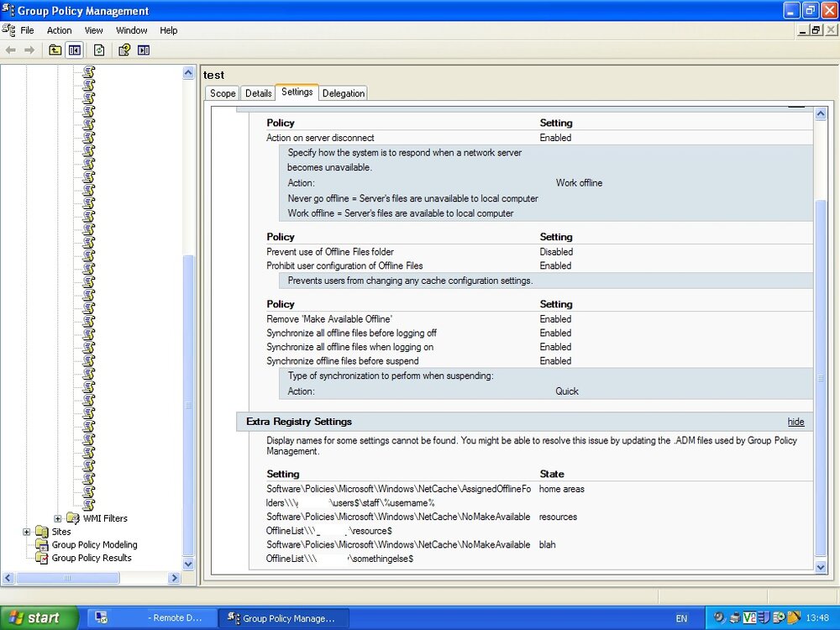
Task: Open the View menu
Action: point(94,30)
